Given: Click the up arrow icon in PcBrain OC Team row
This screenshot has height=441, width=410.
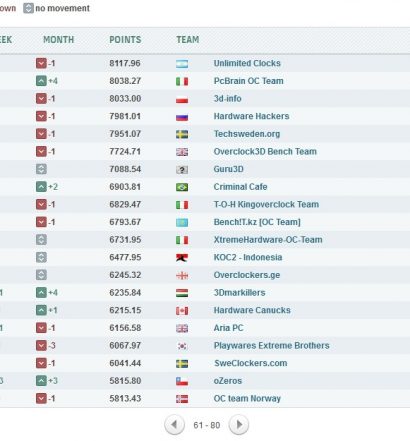Looking at the screenshot, I should (41, 81).
